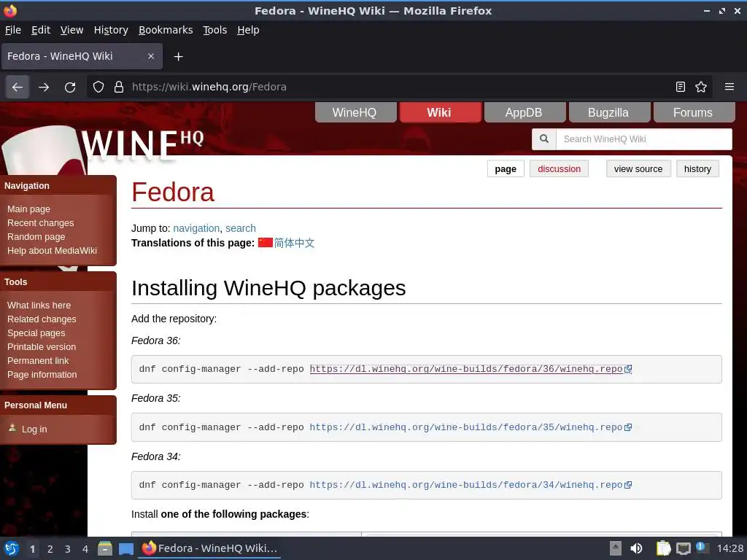Open the Simplified Chinese translation link
The width and height of the screenshot is (747, 560).
coord(295,243)
